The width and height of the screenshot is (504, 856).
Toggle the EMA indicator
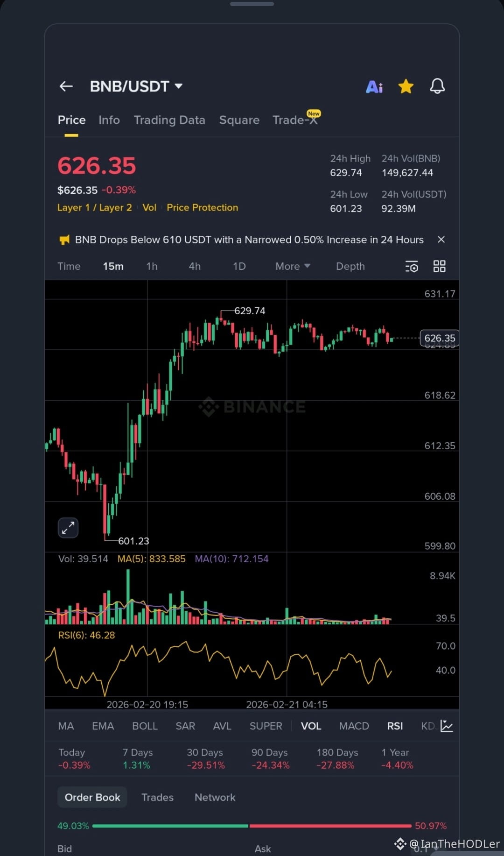point(103,726)
